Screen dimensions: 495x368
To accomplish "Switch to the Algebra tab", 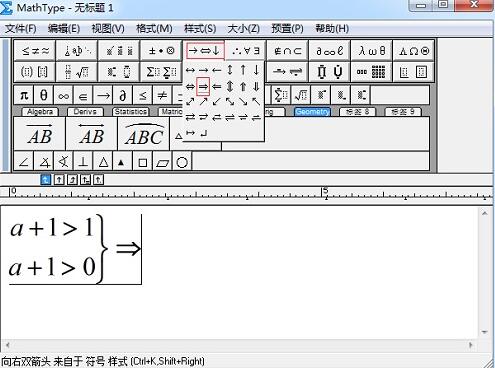I will pyautogui.click(x=40, y=112).
